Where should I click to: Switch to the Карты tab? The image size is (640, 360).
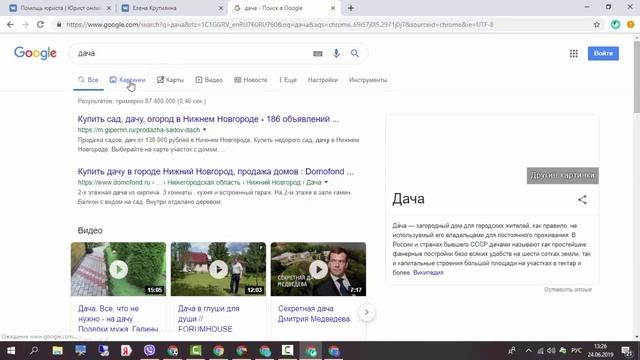click(x=171, y=80)
